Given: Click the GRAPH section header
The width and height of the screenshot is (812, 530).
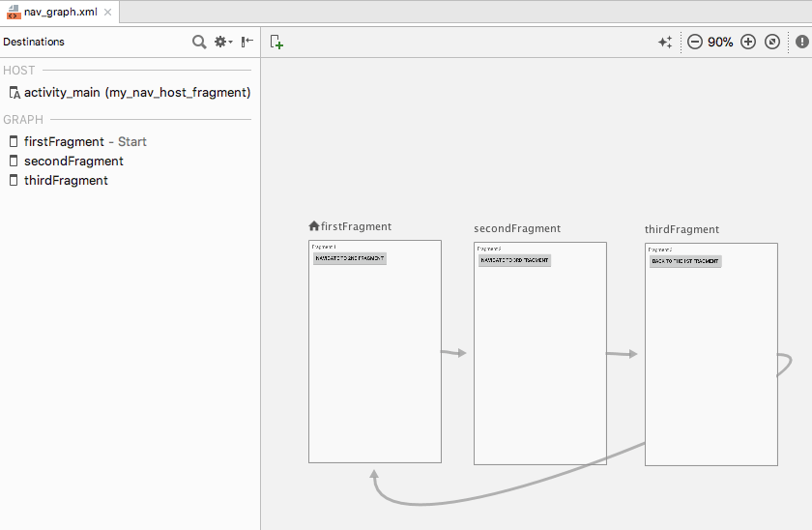Looking at the screenshot, I should pyautogui.click(x=23, y=120).
